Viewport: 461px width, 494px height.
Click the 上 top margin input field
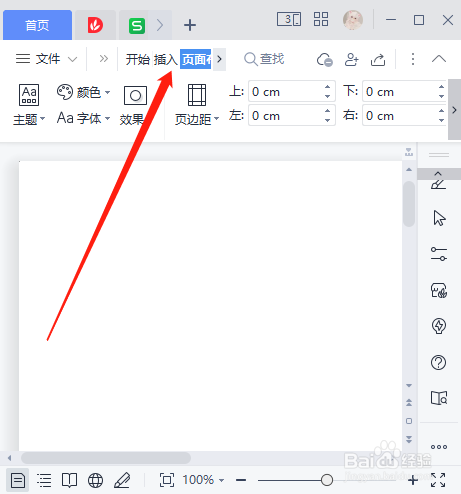click(x=286, y=91)
